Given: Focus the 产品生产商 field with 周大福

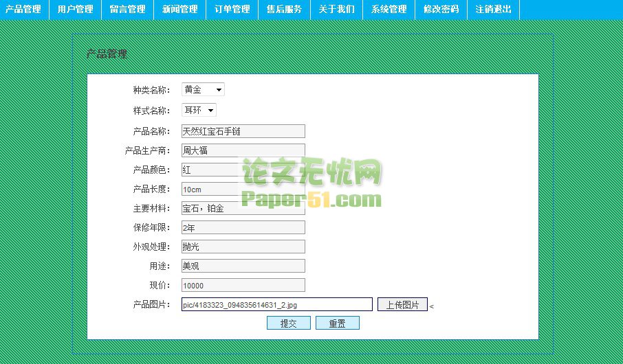Looking at the screenshot, I should pos(243,150).
